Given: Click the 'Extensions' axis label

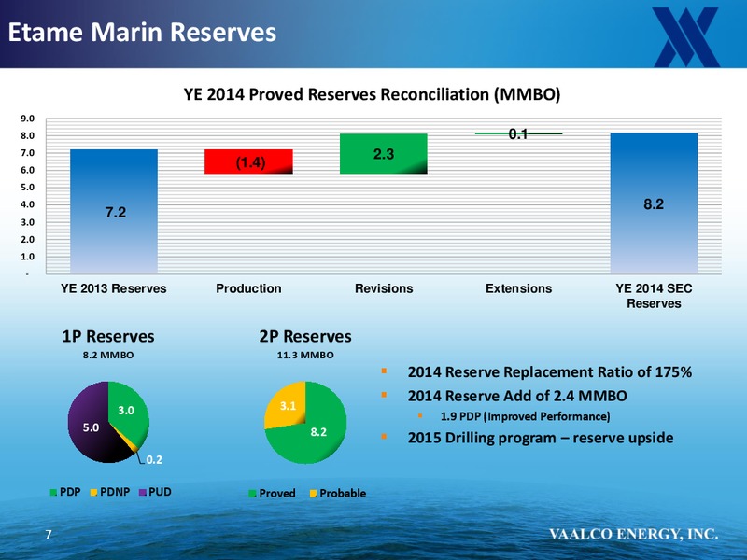Looking at the screenshot, I should 518,288.
